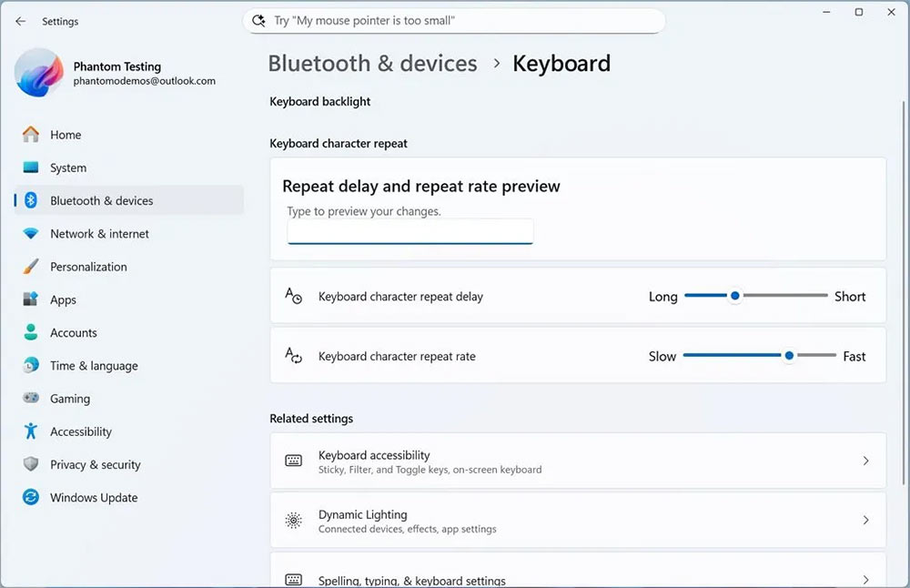Select Home in the sidebar
910x588 pixels.
(63, 134)
